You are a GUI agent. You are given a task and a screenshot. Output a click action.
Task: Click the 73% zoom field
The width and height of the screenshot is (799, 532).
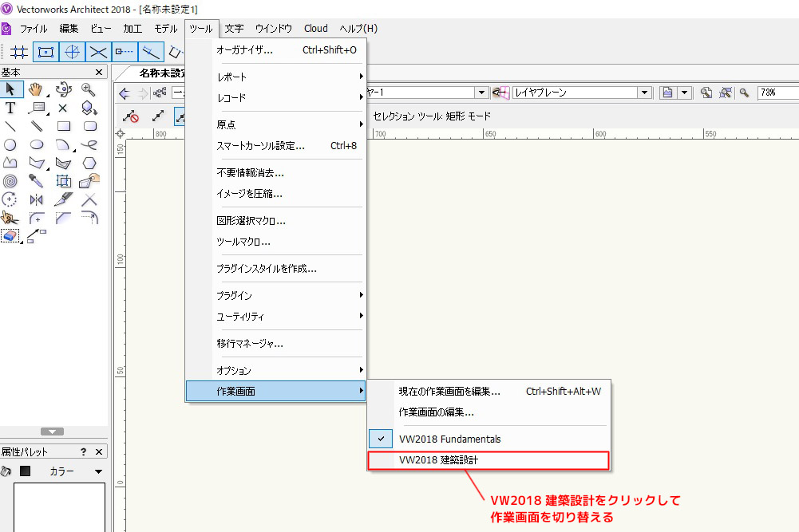click(x=778, y=93)
